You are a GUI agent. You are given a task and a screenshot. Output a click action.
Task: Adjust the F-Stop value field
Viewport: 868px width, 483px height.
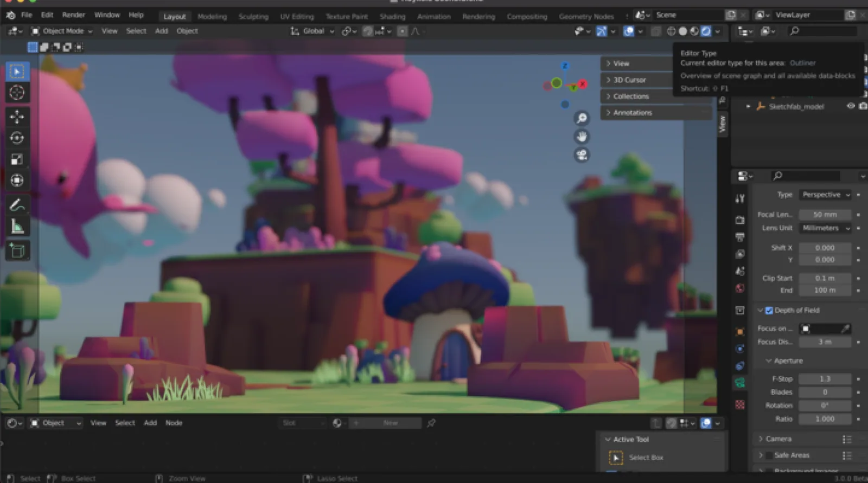tap(825, 379)
